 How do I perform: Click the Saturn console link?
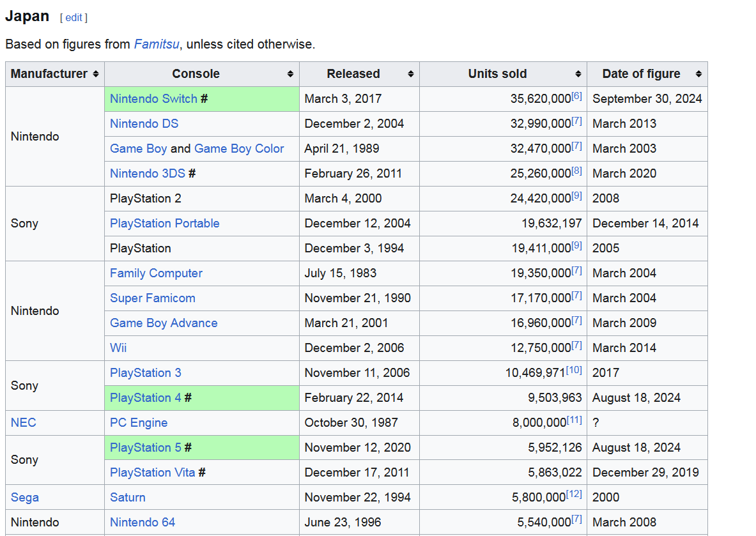[127, 498]
